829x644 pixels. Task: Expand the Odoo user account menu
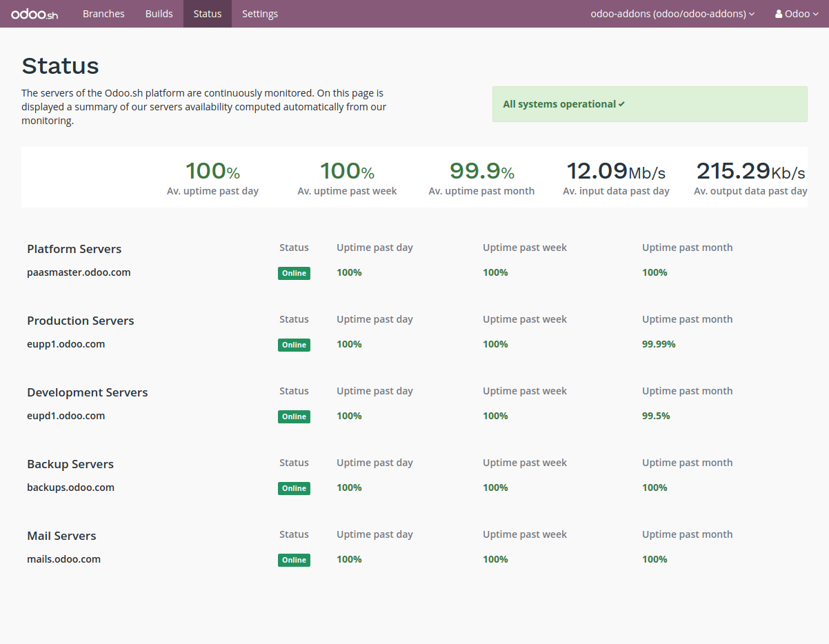point(797,14)
